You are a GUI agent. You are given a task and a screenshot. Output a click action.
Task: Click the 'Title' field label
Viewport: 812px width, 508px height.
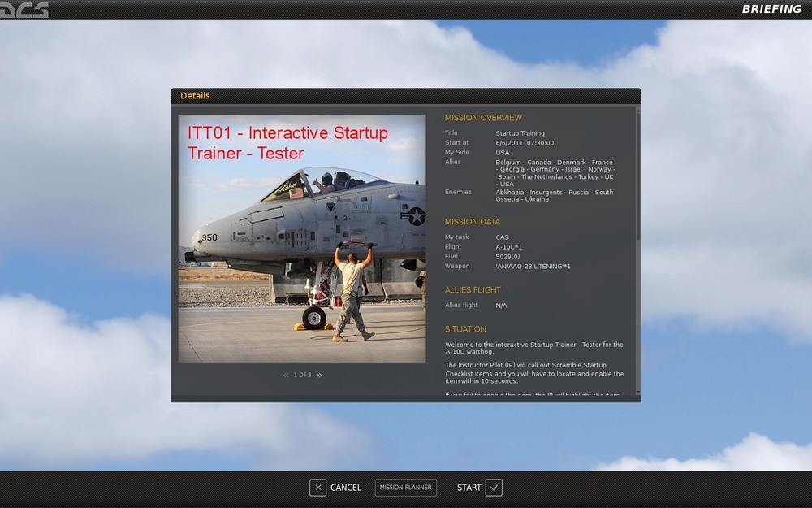pyautogui.click(x=451, y=133)
